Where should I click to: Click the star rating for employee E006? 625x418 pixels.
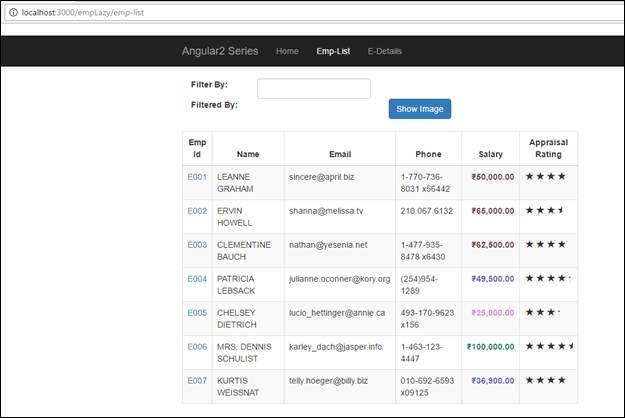[x=549, y=346]
